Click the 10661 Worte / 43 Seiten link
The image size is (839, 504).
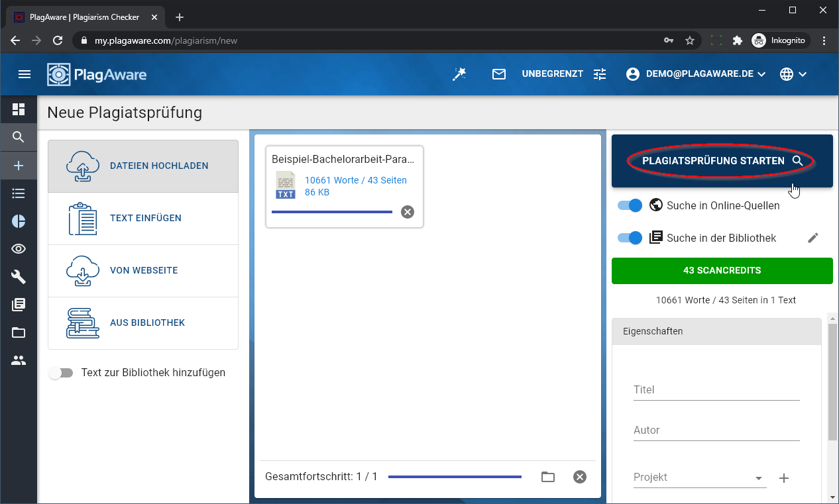click(356, 180)
